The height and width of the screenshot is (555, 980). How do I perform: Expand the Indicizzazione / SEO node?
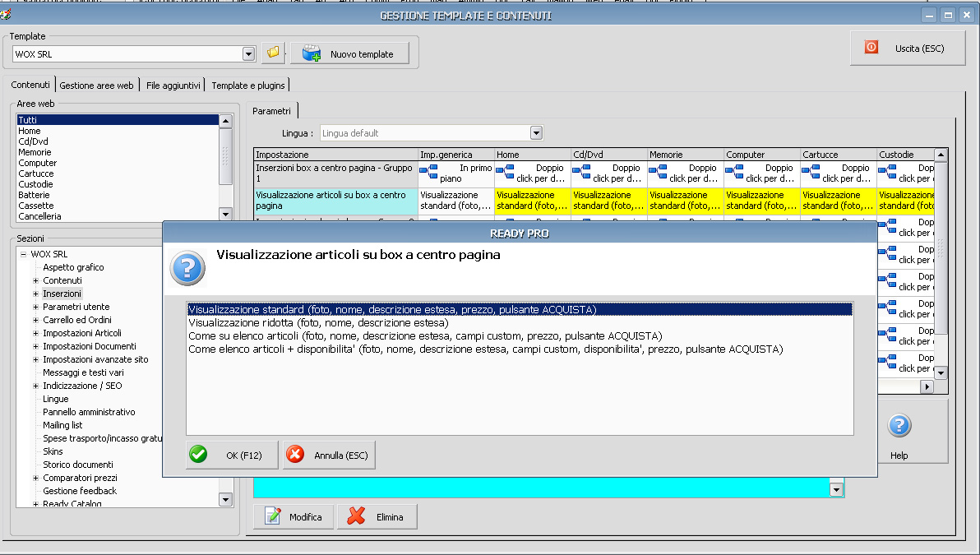coord(35,386)
